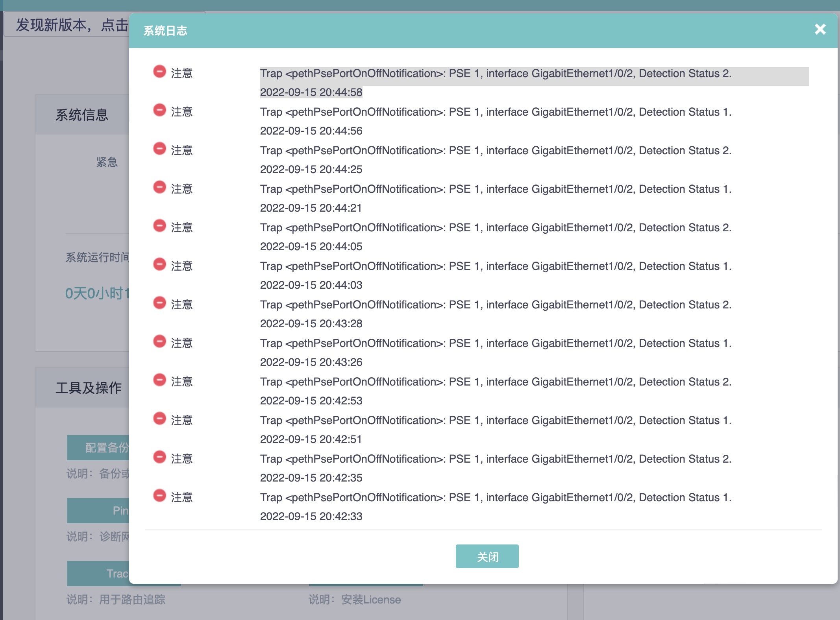Click the partially hidden Ping tool button
The height and width of the screenshot is (620, 840).
(98, 511)
